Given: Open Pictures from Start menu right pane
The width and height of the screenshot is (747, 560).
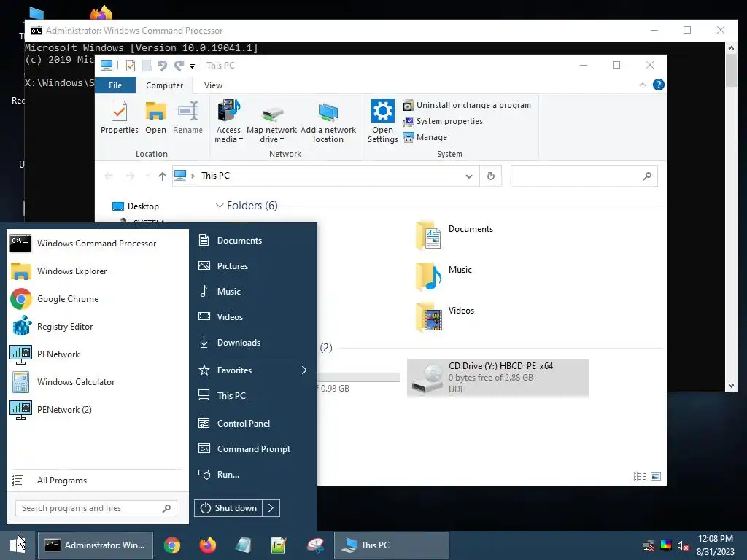Looking at the screenshot, I should [x=254, y=265].
